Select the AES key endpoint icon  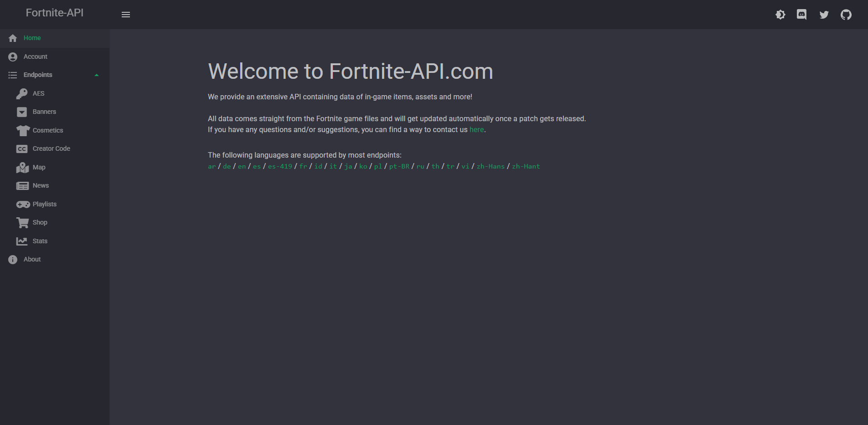click(x=22, y=93)
